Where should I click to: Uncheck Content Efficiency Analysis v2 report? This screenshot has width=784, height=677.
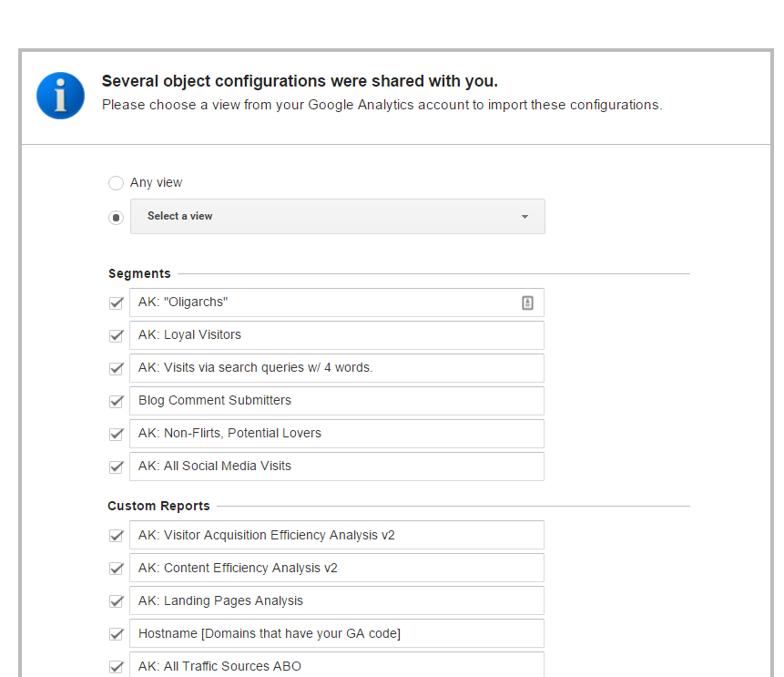pyautogui.click(x=116, y=569)
